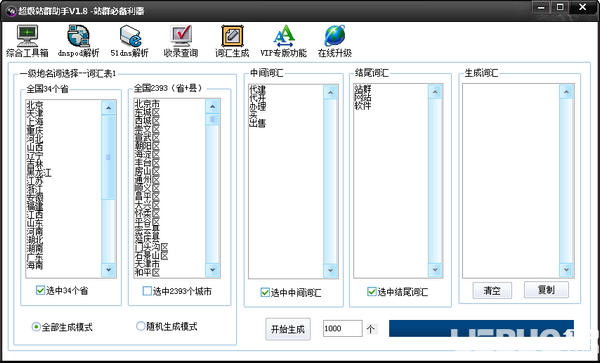Select 网站 in 结尾词汇 list

[363, 97]
